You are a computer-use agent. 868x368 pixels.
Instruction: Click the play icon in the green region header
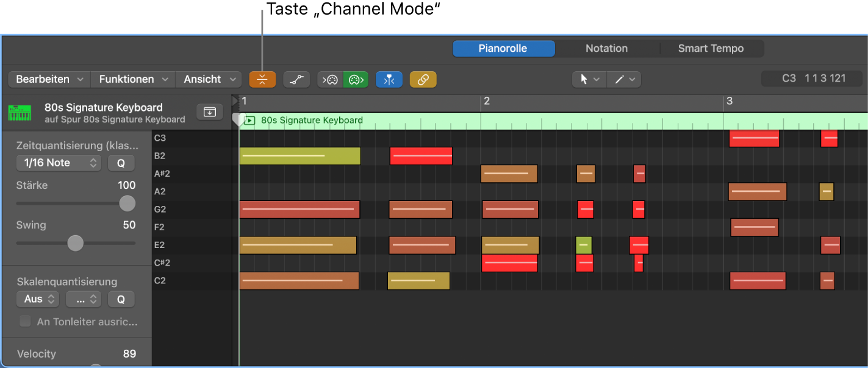[249, 121]
